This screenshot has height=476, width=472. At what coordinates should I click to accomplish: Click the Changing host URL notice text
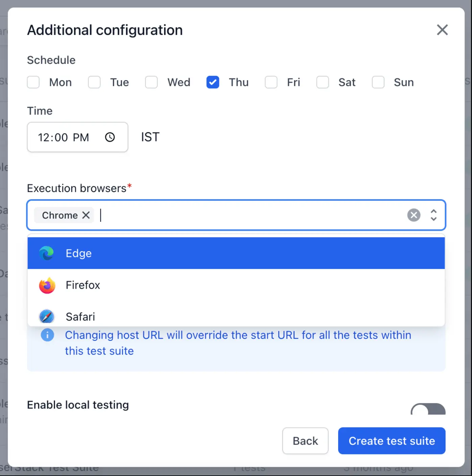[238, 343]
